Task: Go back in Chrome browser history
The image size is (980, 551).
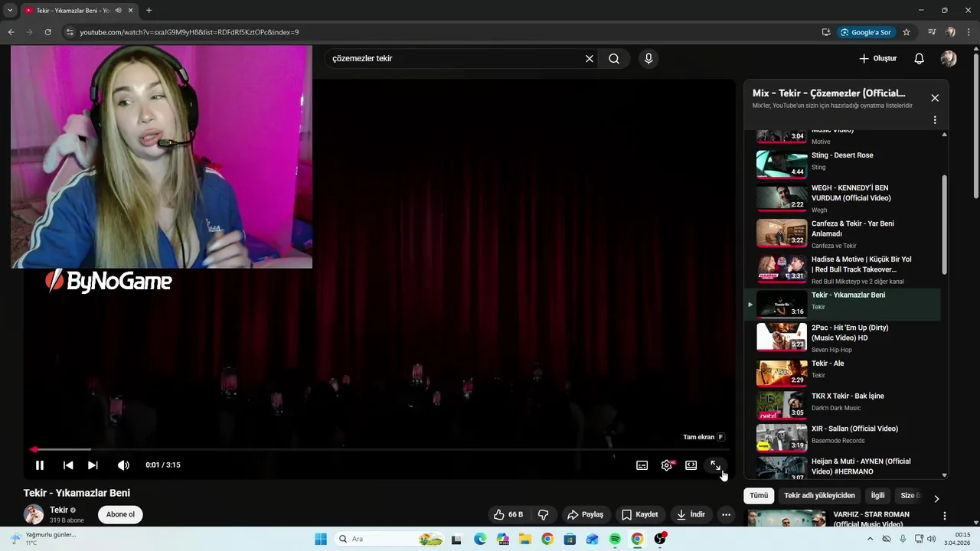Action: (x=11, y=32)
